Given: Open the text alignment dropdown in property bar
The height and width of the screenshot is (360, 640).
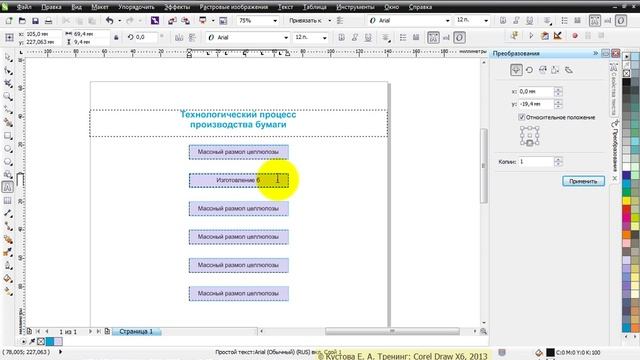Looking at the screenshot, I should 386,38.
